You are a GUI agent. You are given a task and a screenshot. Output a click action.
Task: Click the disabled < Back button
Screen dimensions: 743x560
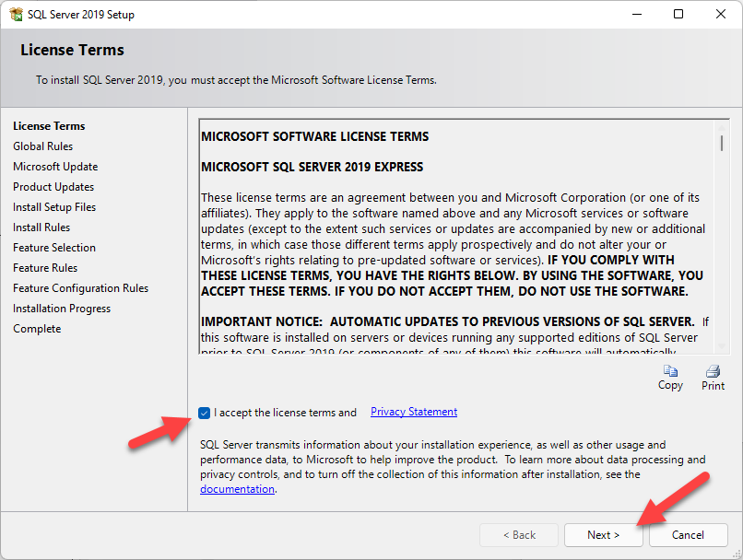(519, 535)
